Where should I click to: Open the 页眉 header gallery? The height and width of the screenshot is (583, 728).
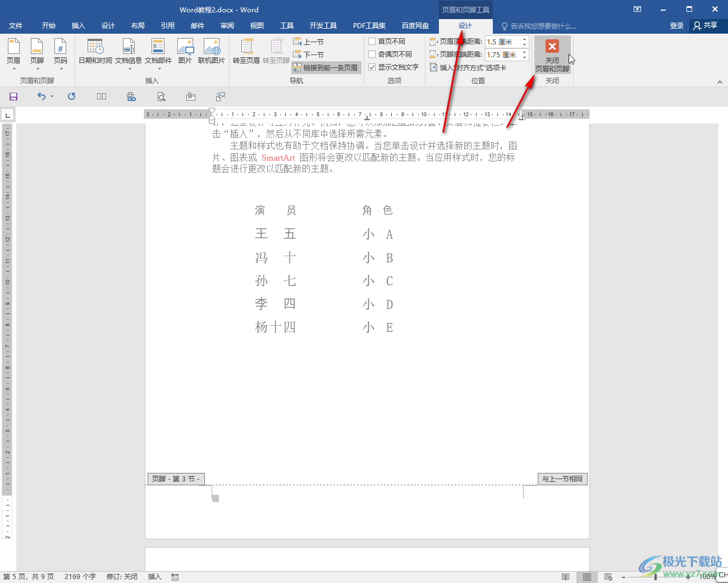click(13, 54)
